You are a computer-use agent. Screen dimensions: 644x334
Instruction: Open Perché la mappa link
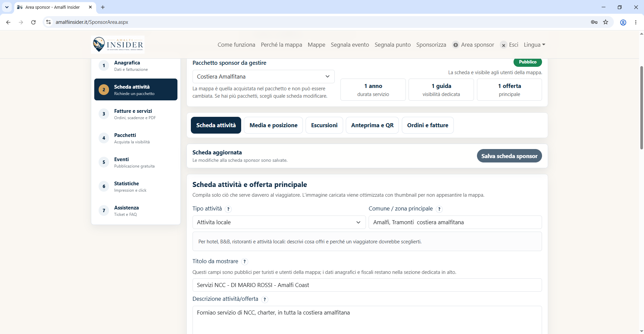click(x=281, y=45)
